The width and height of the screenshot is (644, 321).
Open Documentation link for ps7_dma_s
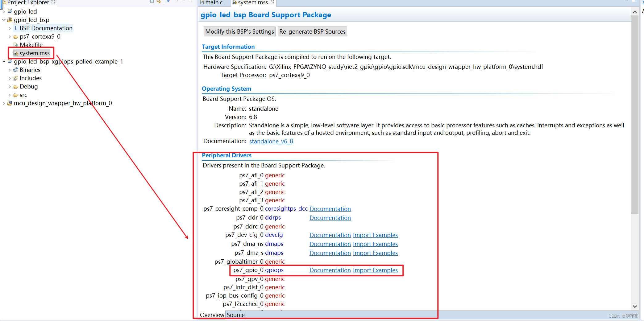(330, 253)
